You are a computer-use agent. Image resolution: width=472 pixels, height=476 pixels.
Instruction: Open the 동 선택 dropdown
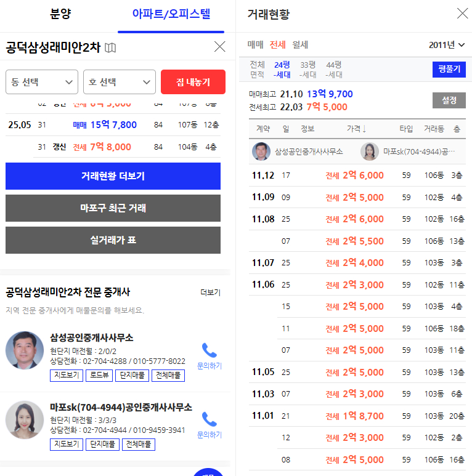[x=42, y=82]
